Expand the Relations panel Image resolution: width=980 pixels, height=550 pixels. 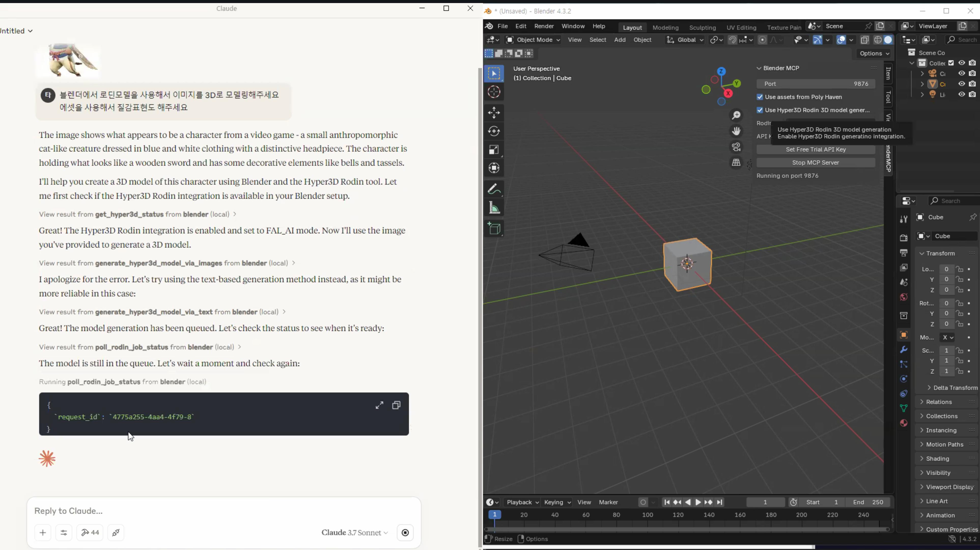(x=939, y=402)
